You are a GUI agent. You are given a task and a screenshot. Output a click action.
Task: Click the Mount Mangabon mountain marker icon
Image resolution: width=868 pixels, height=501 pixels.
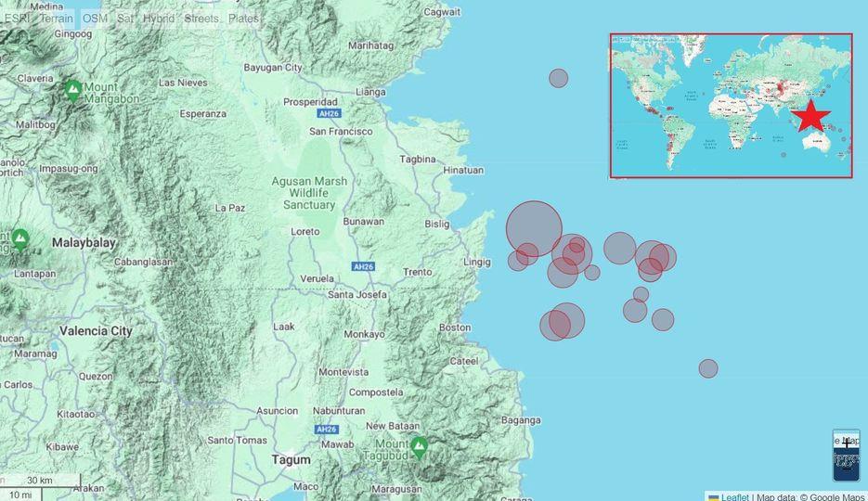tap(73, 90)
